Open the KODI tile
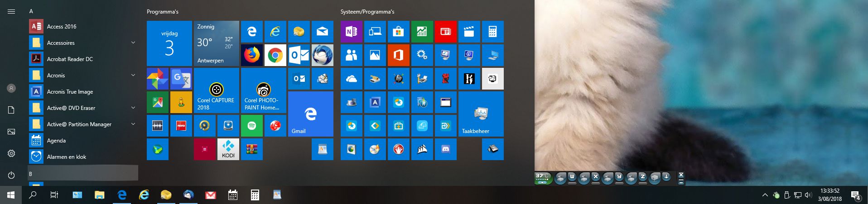Screen dimensions: 868x204 228,149
